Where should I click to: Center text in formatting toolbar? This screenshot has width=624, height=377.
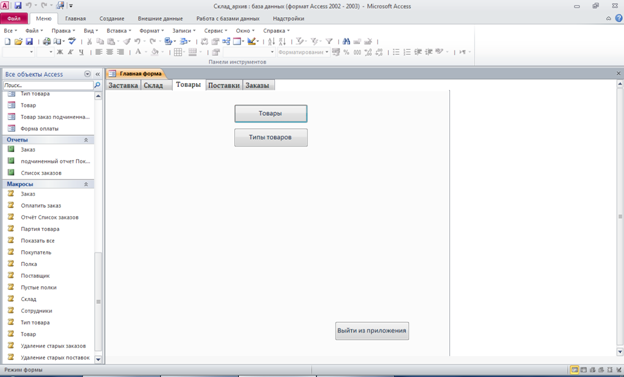click(109, 52)
